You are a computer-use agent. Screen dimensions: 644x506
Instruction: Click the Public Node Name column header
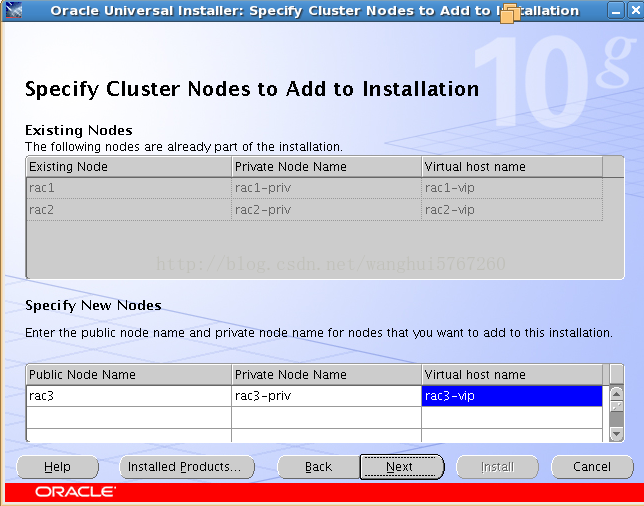click(129, 375)
